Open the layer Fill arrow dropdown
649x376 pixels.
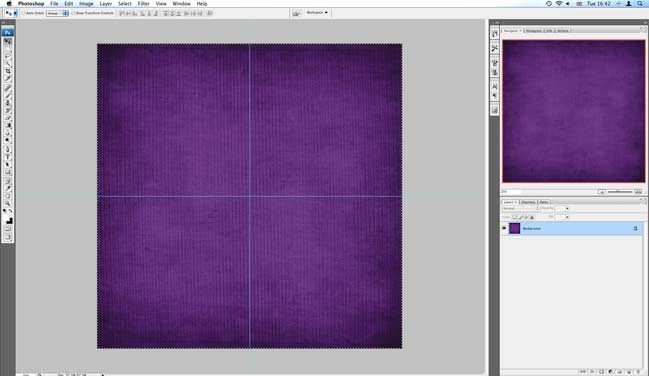tap(567, 217)
